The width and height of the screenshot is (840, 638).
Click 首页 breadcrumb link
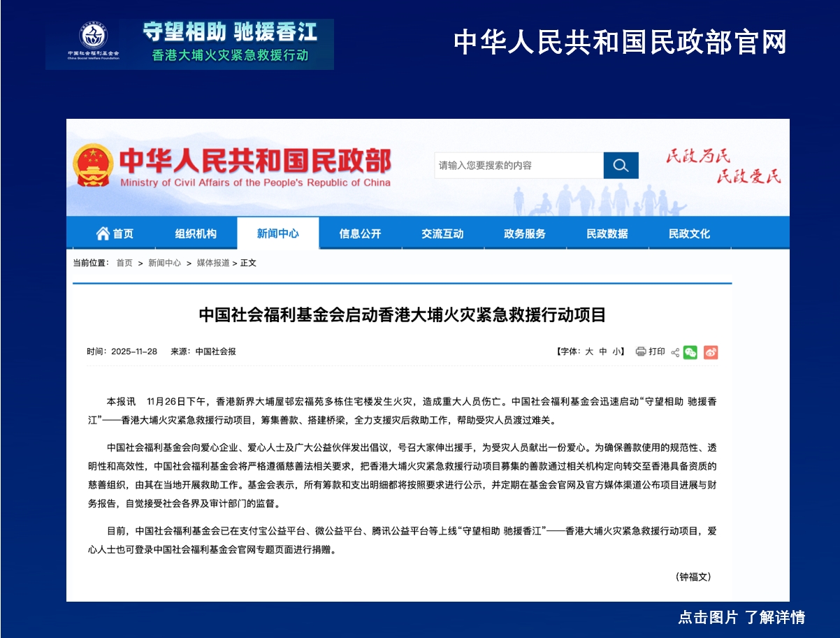(x=124, y=263)
